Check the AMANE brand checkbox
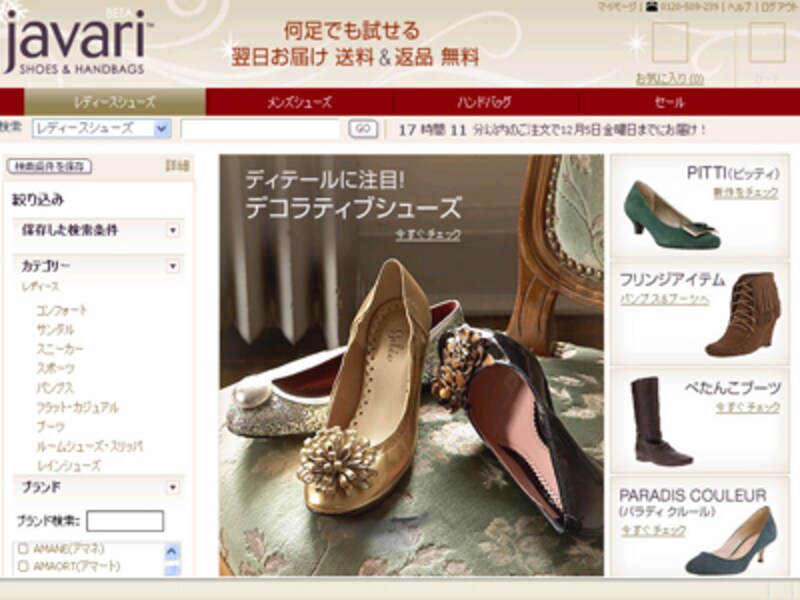The image size is (800, 600). point(23,549)
